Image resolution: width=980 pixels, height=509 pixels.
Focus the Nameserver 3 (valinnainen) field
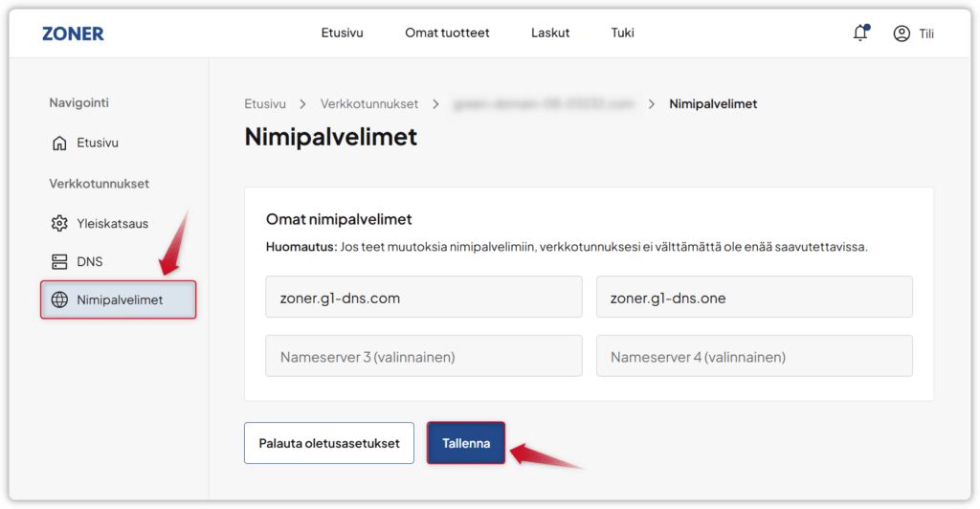click(423, 356)
